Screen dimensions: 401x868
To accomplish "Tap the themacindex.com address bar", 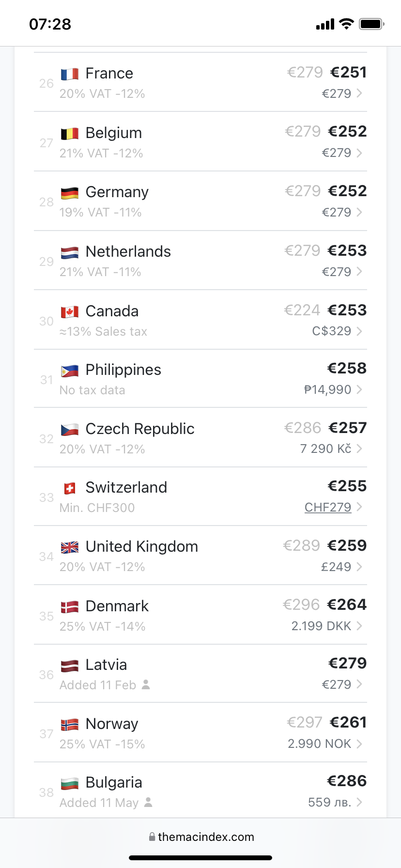I will point(200,837).
